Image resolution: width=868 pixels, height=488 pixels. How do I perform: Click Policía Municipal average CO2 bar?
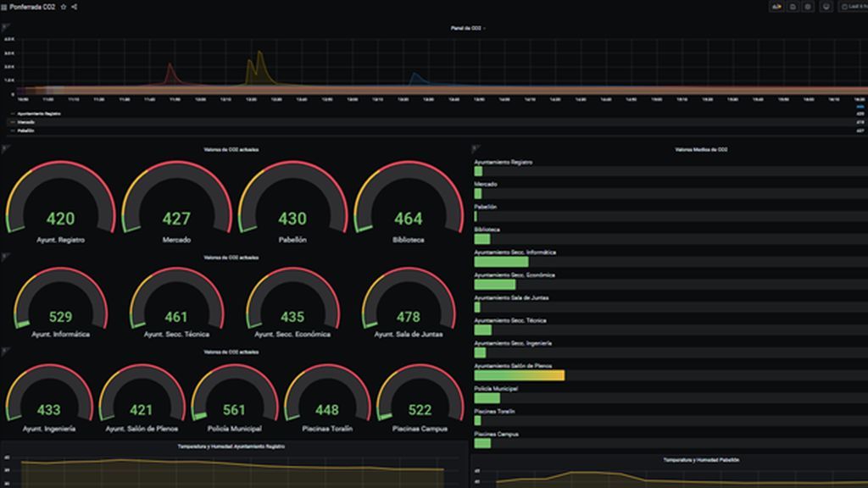[487, 398]
